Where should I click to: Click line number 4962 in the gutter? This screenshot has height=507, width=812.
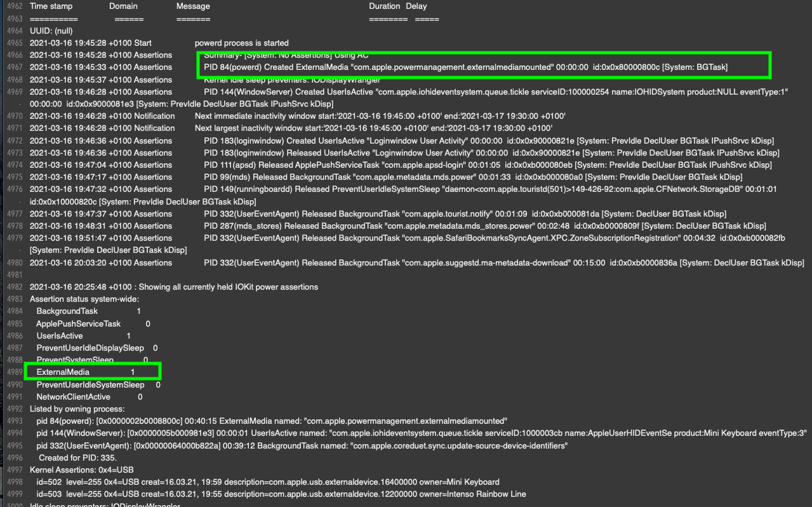tap(14, 6)
